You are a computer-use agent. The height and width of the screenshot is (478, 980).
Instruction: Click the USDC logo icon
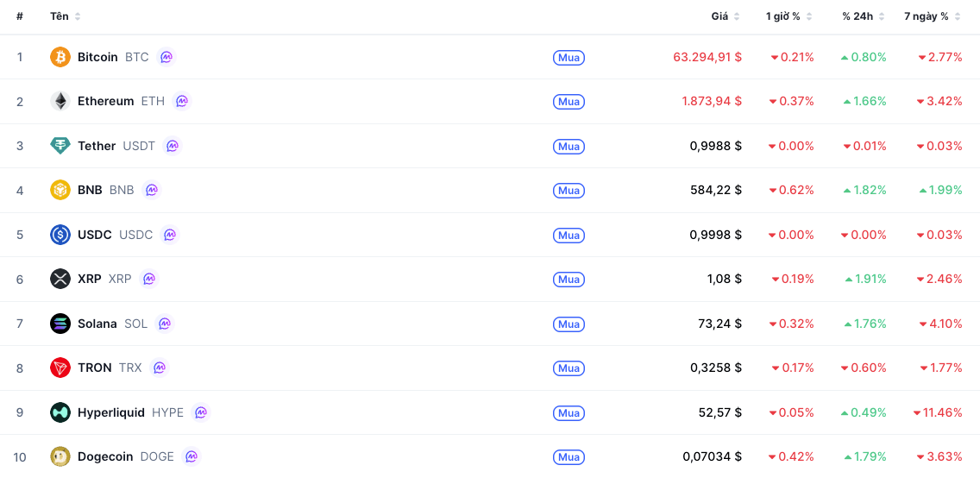click(60, 235)
